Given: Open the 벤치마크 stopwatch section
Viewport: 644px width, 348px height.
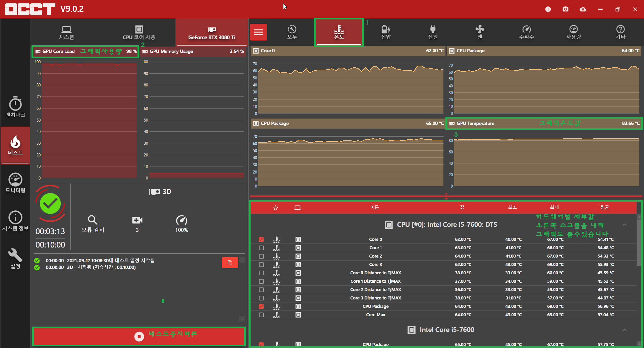Looking at the screenshot, I should click(x=15, y=107).
